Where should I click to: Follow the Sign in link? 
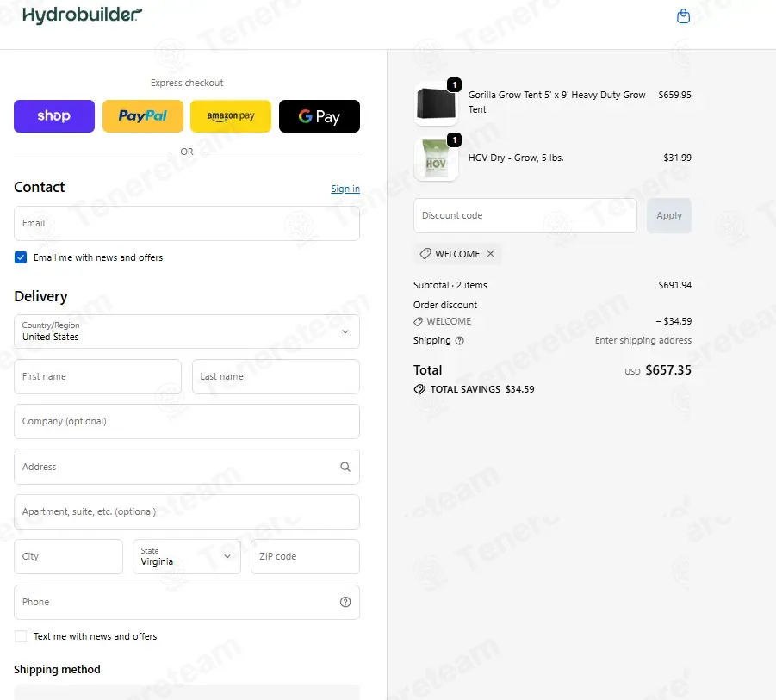pos(345,189)
